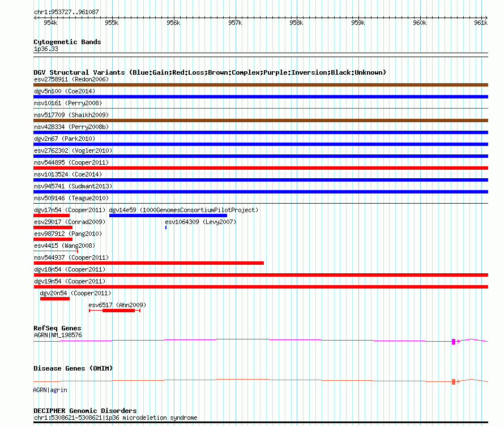The width and height of the screenshot is (504, 426).
Task: Click the dgv19n54 (Cooper2011) label
Action: 70,281
